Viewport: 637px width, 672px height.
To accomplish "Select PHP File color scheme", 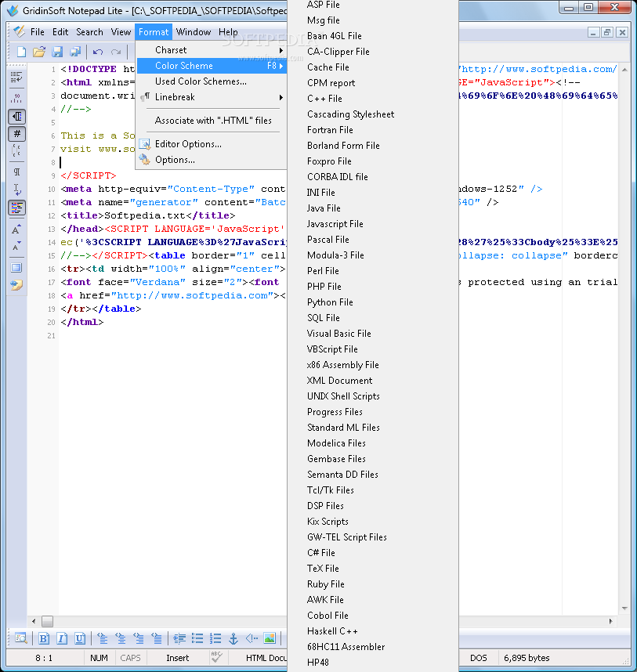I will [x=373, y=287].
